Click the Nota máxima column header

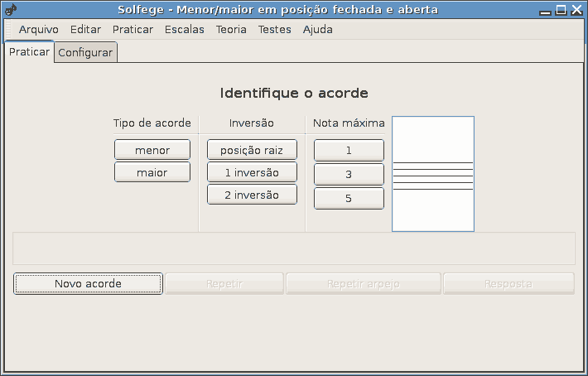click(349, 123)
